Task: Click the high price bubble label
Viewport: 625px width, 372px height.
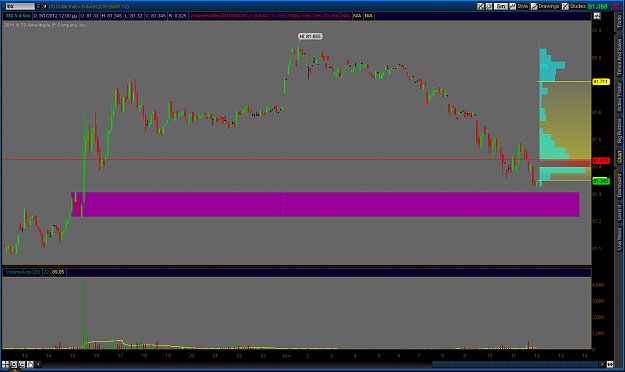Action: pyautogui.click(x=310, y=36)
